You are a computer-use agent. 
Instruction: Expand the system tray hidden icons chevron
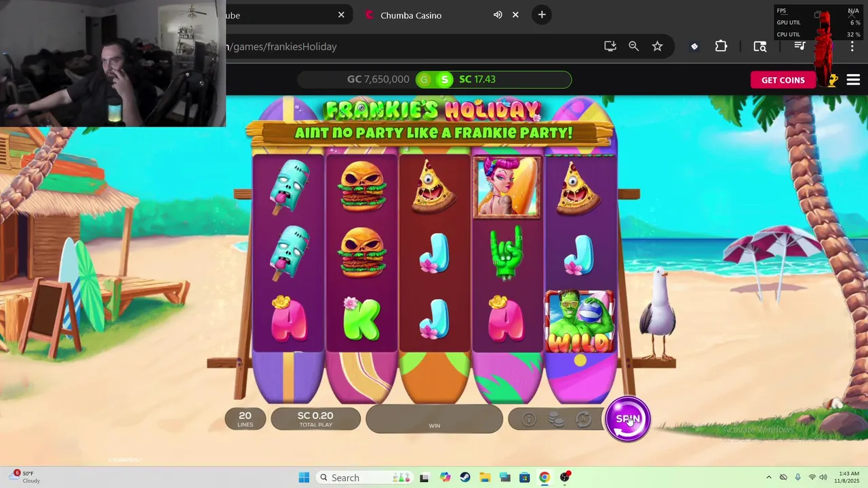768,477
